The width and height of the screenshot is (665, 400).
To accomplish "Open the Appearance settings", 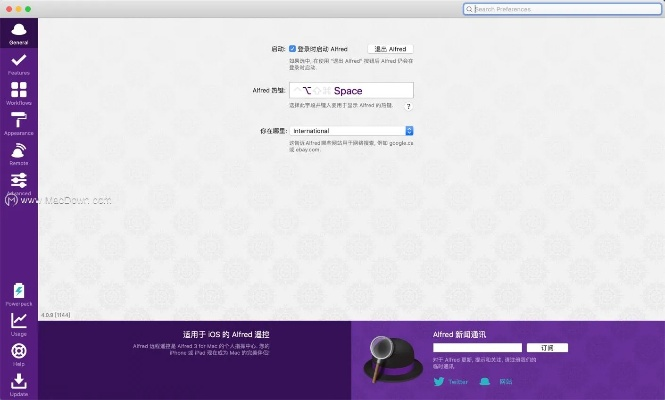I will click(18, 123).
